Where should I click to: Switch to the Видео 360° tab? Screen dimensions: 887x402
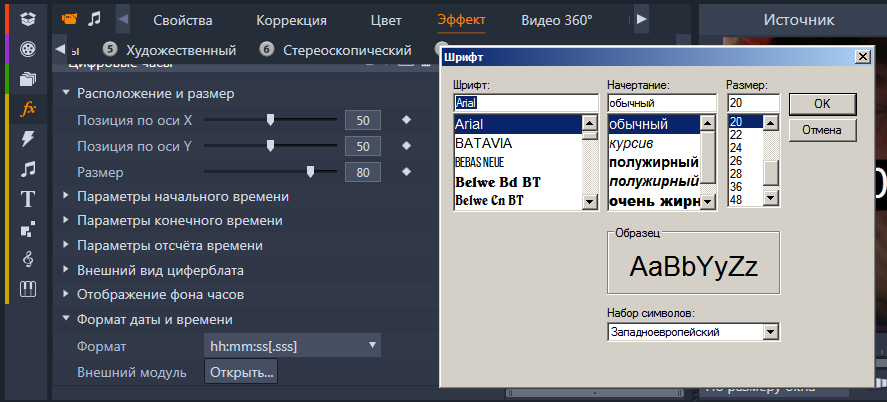point(557,20)
